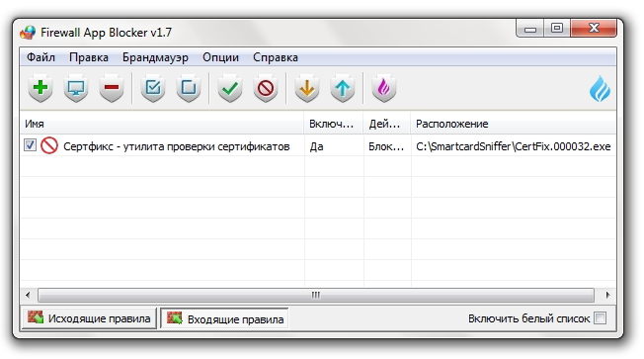Viewport: 644px width, 359px height.
Task: Remove rule with red minus icon
Action: (112, 88)
